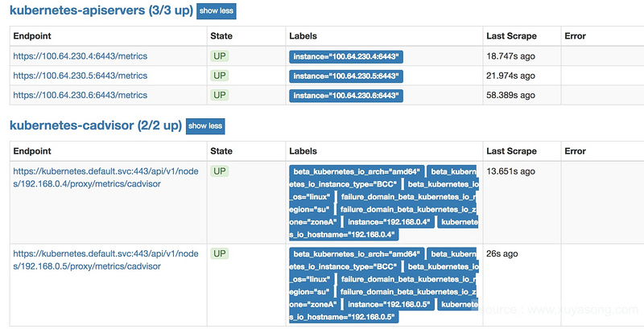Click the instance="100.64.230.6:6443" label badge
The image size is (644, 329).
coord(346,96)
